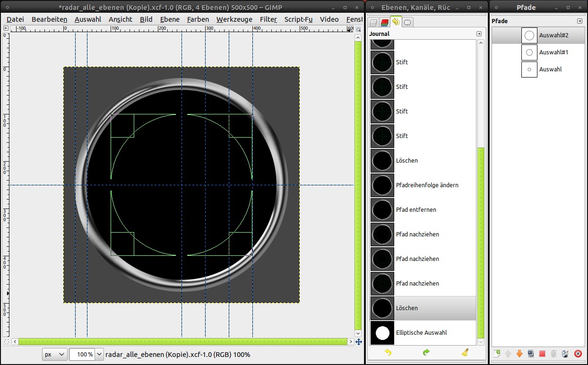Convert path to selection using red square
This screenshot has height=365, width=588.
(542, 354)
